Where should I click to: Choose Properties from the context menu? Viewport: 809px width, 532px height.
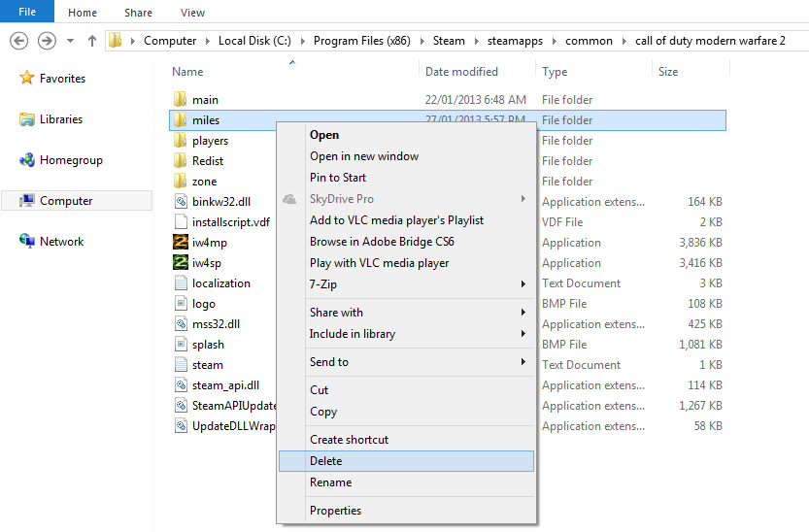(406, 511)
